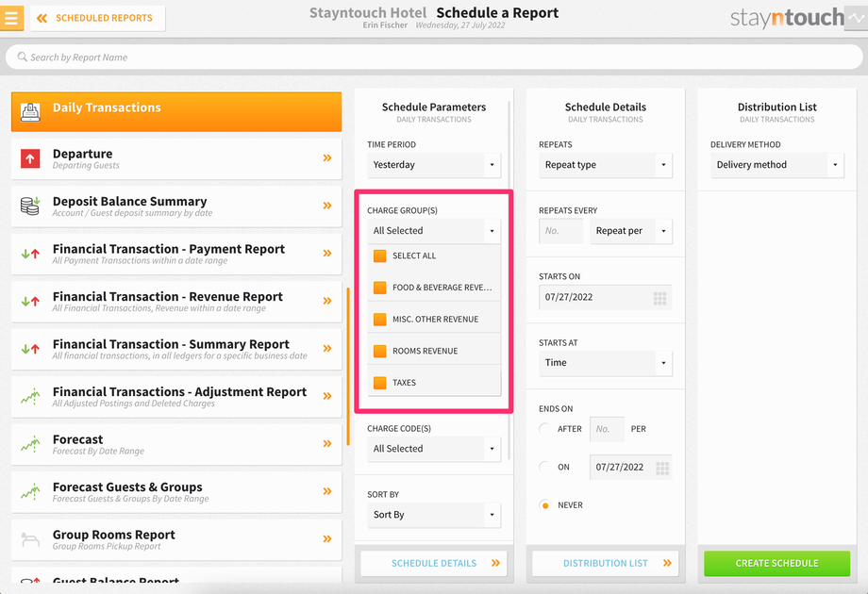Click the Payment Report arrows icon
The height and width of the screenshot is (594, 868).
30,254
